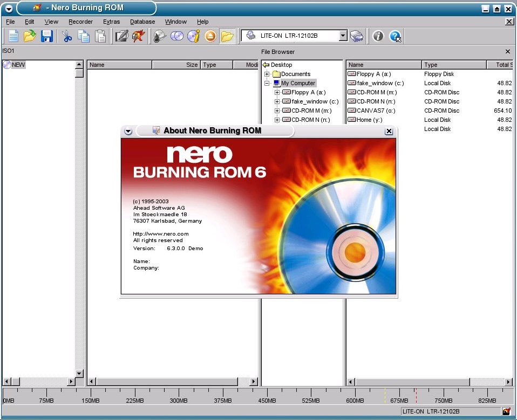This screenshot has height=420, width=517.
Task: Expand the Documents folder node
Action: coord(267,74)
